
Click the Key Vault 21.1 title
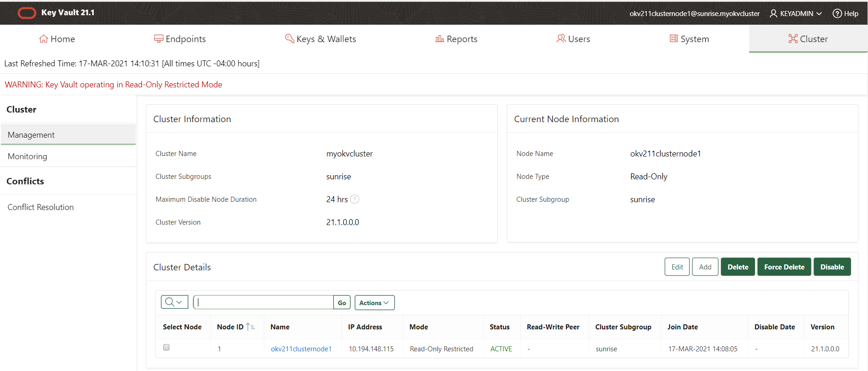coord(68,12)
